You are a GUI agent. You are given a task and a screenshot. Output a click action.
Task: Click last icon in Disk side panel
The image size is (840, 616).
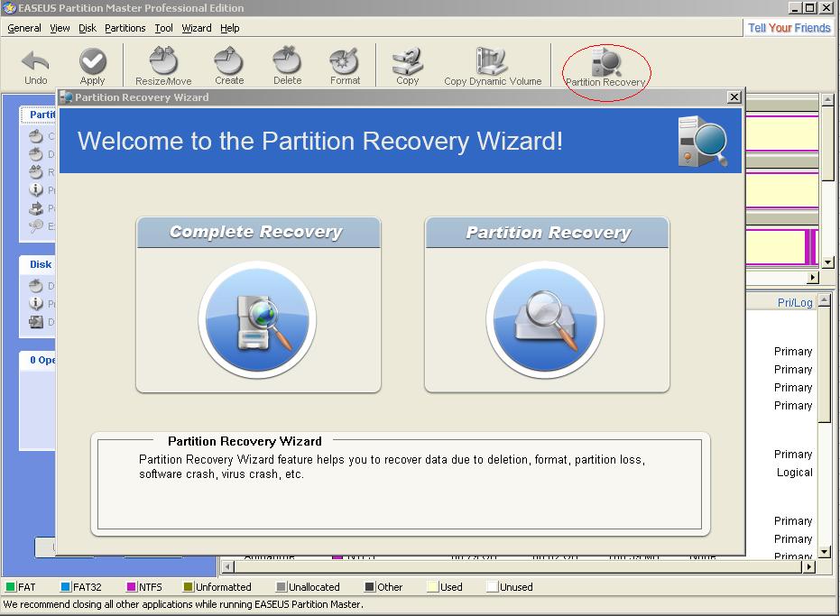36,321
